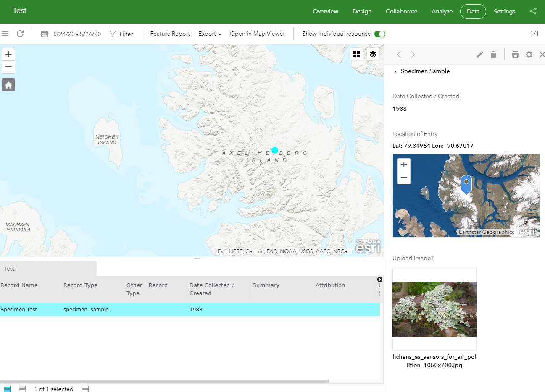
Task: Open the lichen image thumbnail
Action: 434,309
